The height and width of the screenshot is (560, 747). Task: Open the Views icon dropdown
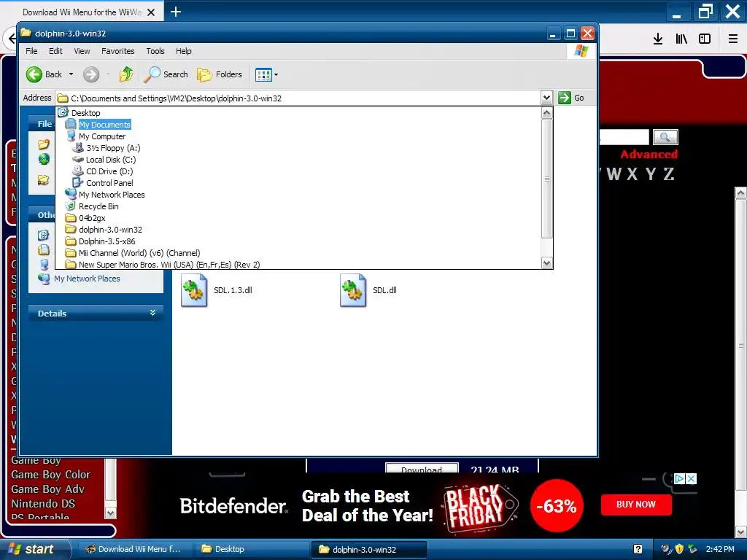(267, 74)
